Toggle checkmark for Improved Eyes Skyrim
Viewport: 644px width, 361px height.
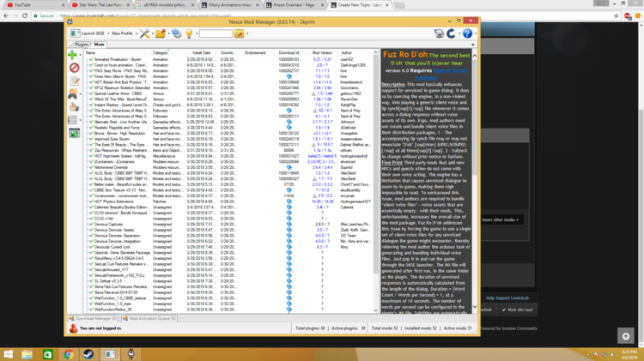click(91, 139)
